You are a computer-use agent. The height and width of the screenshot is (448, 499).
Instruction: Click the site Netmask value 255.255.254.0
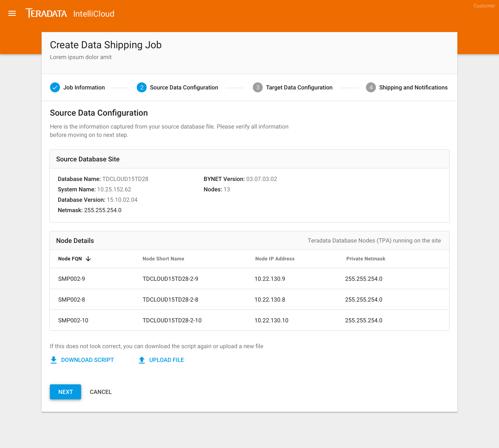(103, 210)
